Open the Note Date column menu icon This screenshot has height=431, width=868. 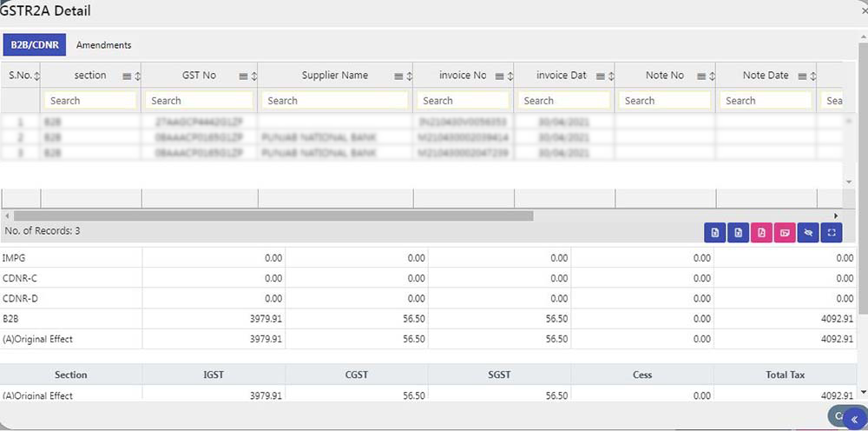pos(803,76)
